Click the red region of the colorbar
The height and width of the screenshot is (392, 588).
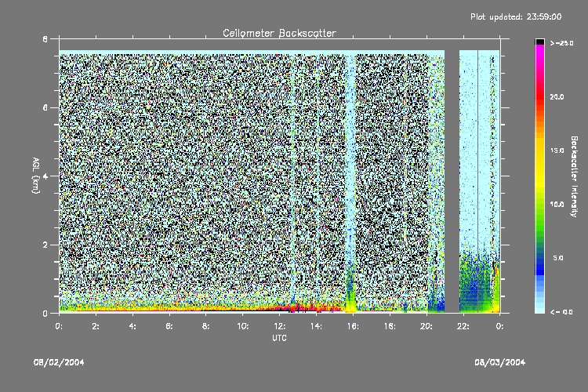coord(539,98)
